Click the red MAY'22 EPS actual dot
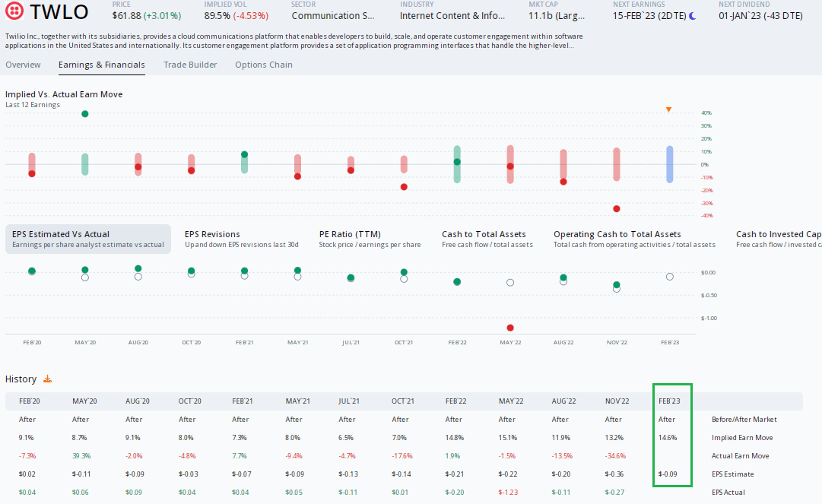The width and height of the screenshot is (822, 504). pyautogui.click(x=510, y=328)
